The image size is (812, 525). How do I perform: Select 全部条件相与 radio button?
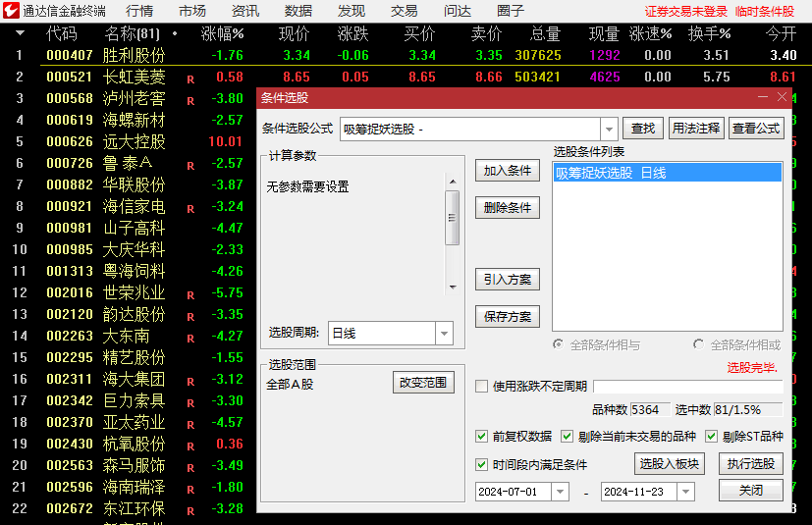click(559, 344)
